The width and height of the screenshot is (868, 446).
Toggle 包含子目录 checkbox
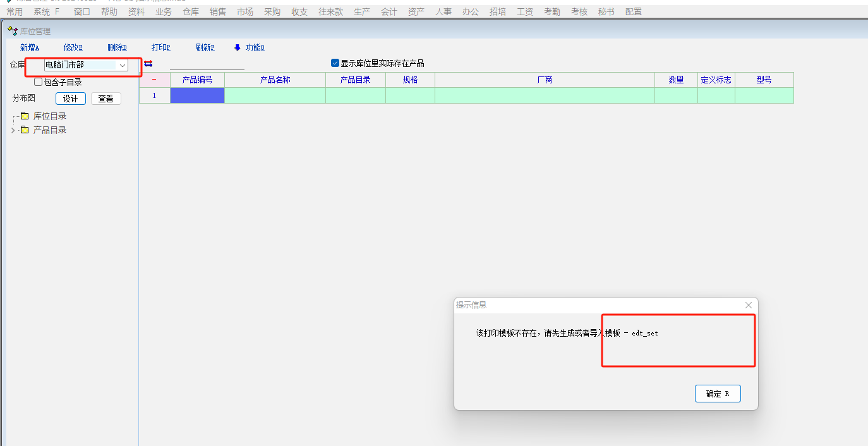click(x=39, y=82)
